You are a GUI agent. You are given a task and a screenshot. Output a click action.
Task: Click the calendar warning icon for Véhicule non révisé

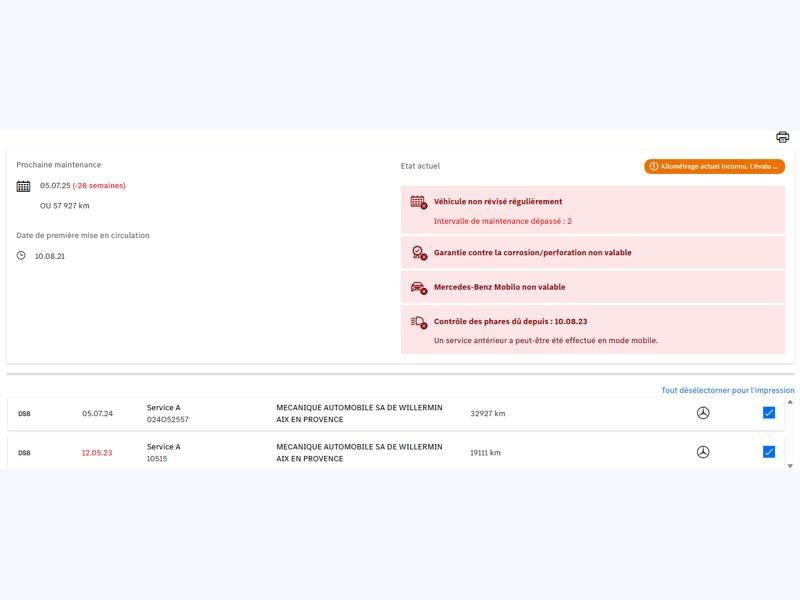418,202
